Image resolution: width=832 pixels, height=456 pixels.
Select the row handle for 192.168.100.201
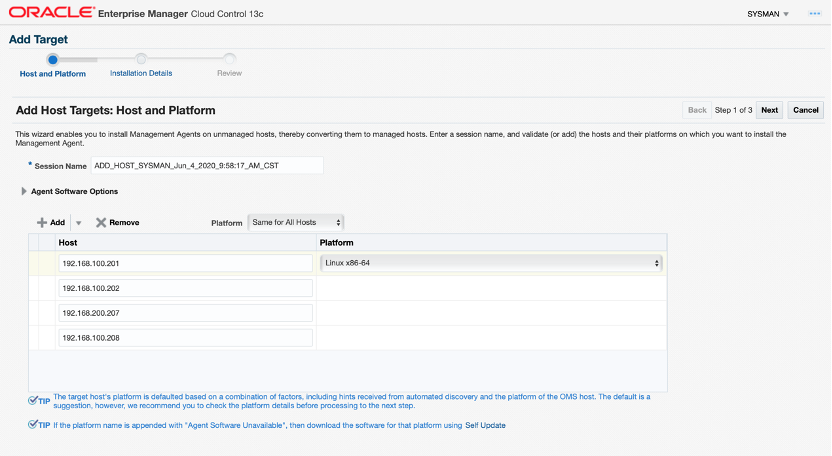pyautogui.click(x=33, y=263)
